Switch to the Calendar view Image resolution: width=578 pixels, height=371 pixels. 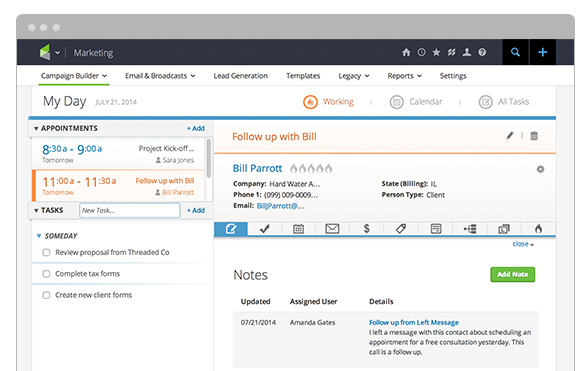[415, 102]
